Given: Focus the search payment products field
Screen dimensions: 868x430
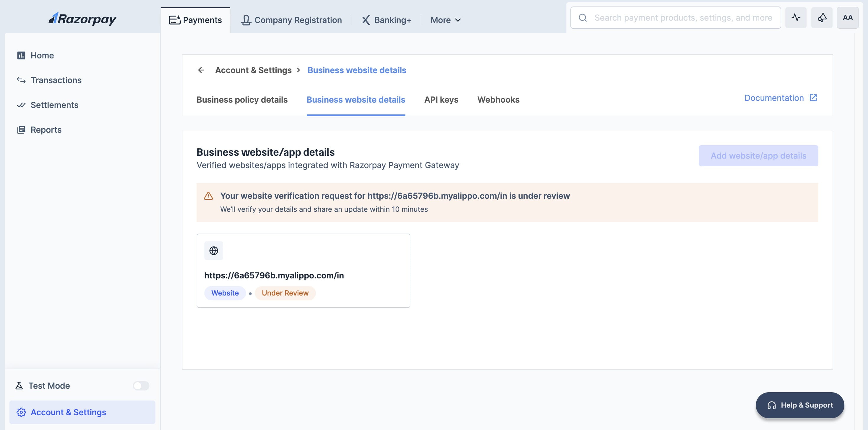Looking at the screenshot, I should 683,18.
